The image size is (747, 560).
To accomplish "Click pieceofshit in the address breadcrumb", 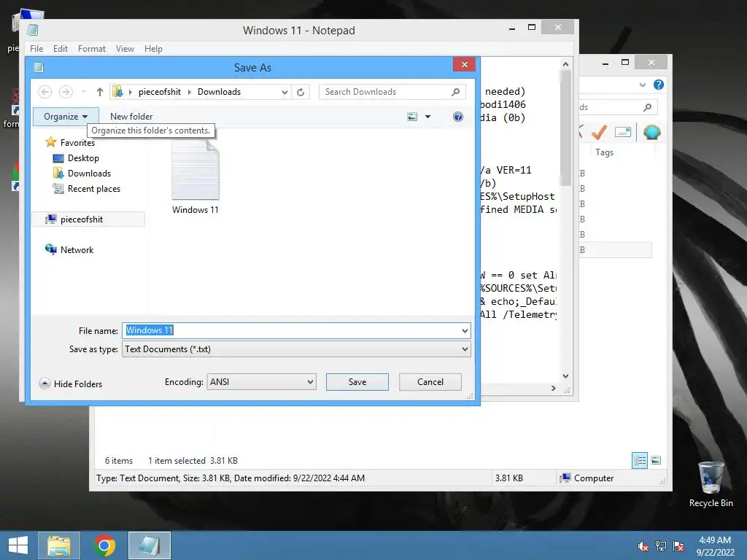I will pyautogui.click(x=160, y=92).
